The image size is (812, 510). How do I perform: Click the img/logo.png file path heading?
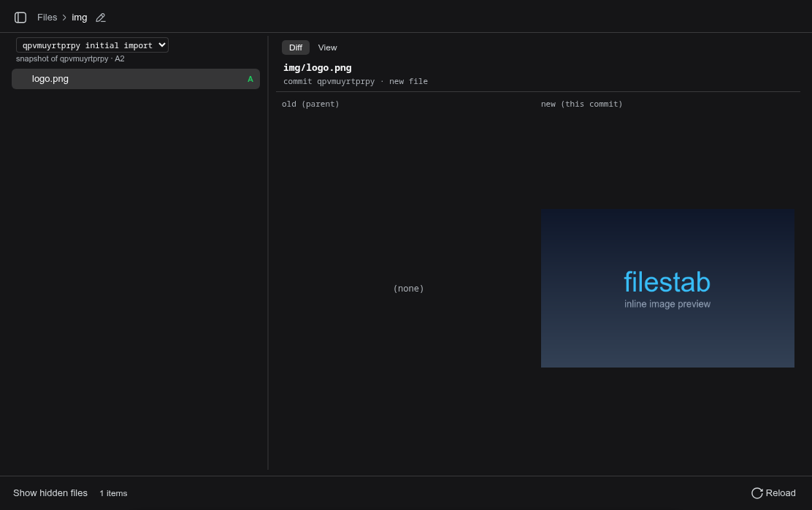(318, 68)
